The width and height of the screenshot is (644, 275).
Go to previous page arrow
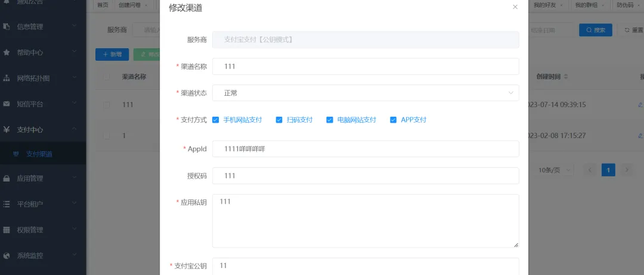pyautogui.click(x=590, y=170)
